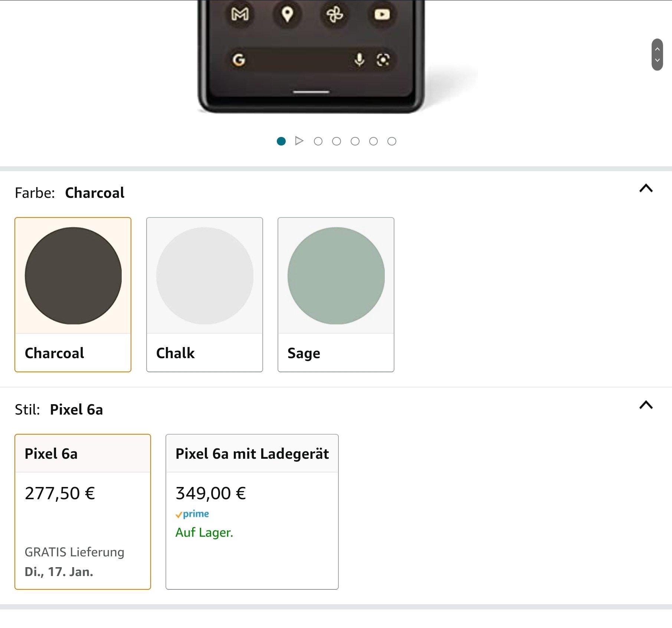The height and width of the screenshot is (628, 672).
Task: Jump to the last carousel image dot
Action: pos(392,141)
